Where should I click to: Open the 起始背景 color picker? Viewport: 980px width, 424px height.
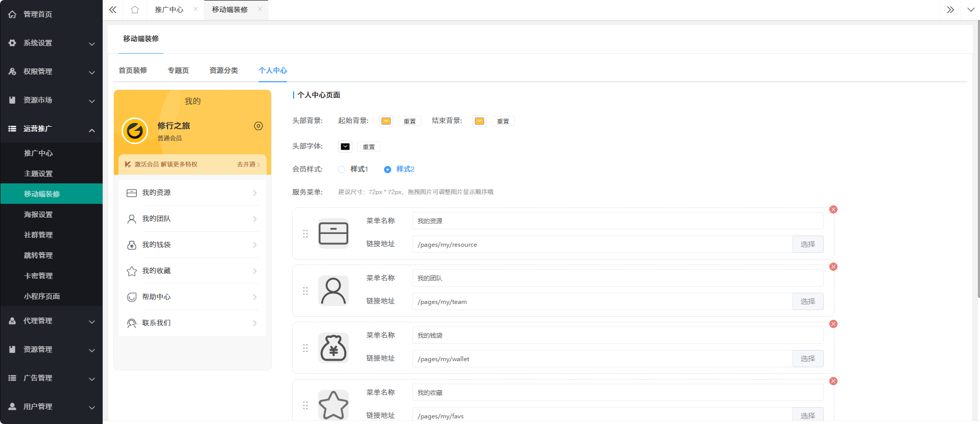pyautogui.click(x=386, y=121)
